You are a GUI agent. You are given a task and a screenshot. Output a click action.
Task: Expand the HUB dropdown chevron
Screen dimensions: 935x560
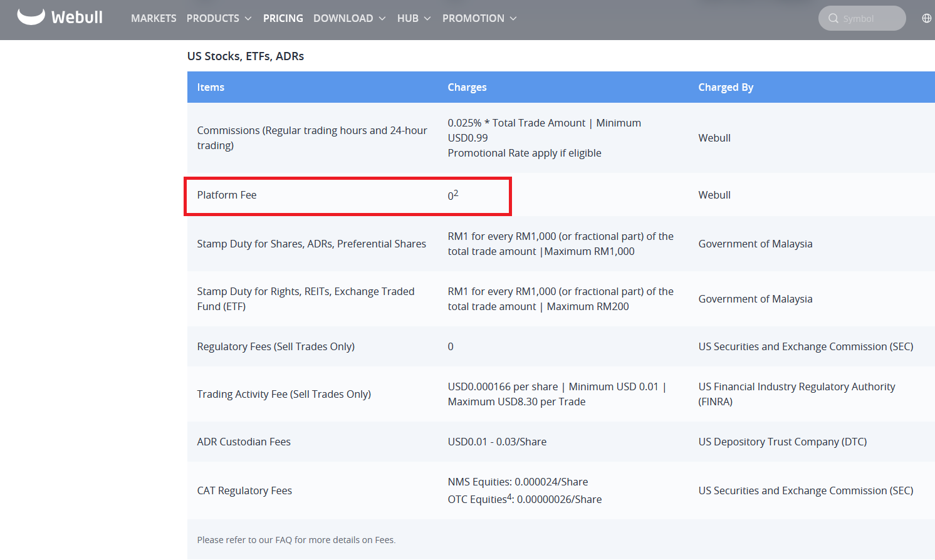[x=427, y=19]
